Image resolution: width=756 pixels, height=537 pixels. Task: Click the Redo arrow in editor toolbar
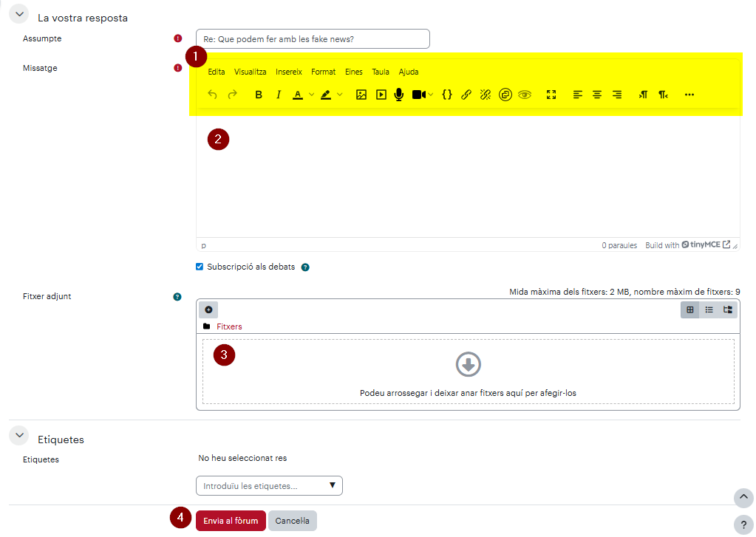(x=232, y=95)
